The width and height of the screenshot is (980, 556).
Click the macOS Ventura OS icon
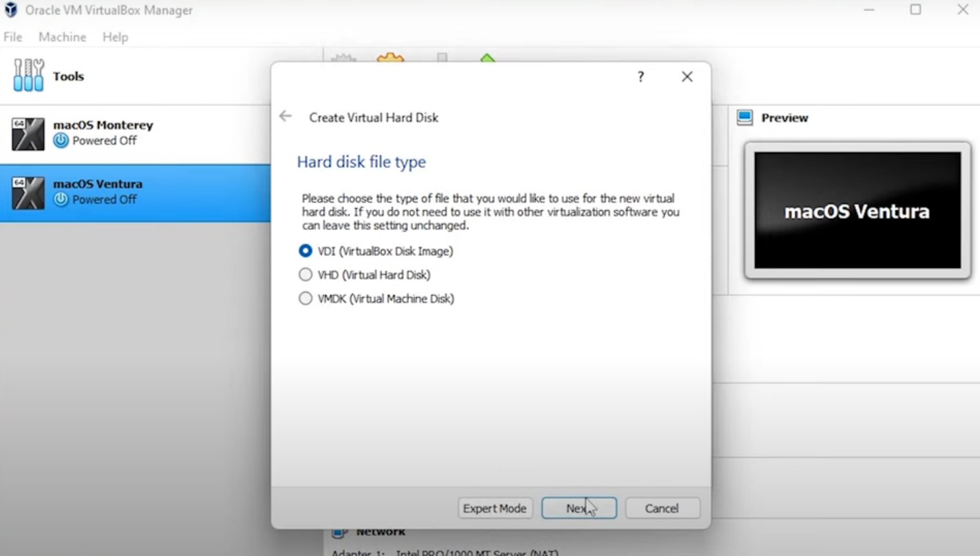coord(28,193)
